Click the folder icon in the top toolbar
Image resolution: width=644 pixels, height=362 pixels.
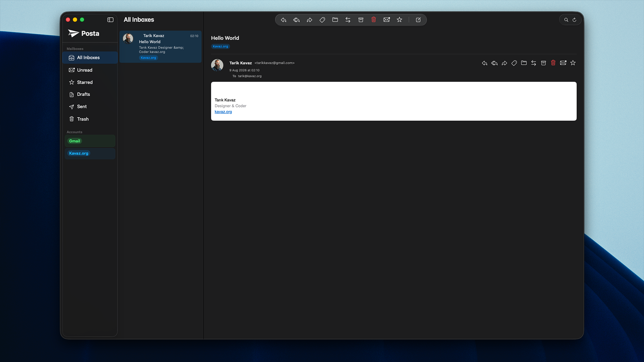(x=335, y=20)
